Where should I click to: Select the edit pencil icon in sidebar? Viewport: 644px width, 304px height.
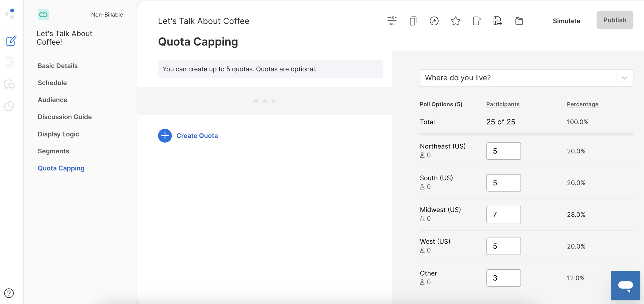11,41
